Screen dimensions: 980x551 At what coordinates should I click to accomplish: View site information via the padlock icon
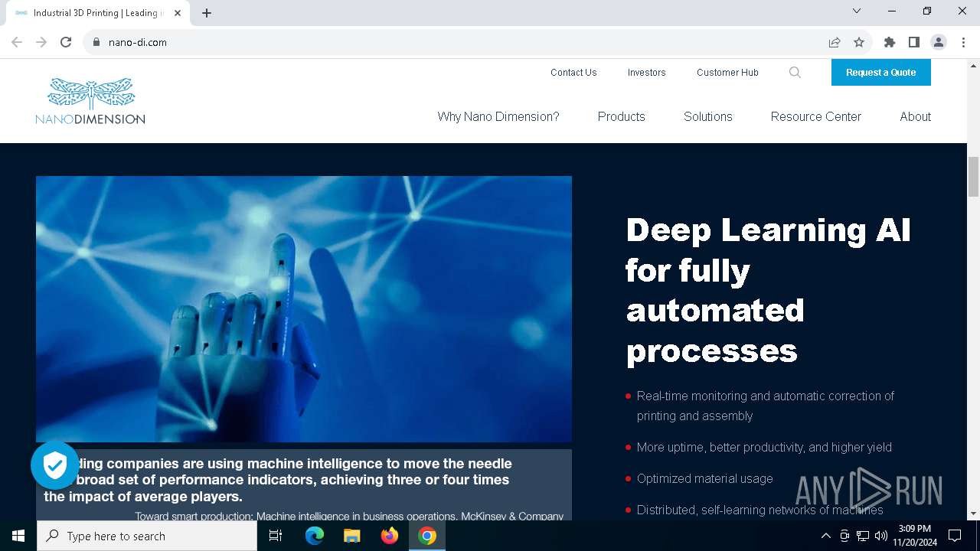pos(96,42)
